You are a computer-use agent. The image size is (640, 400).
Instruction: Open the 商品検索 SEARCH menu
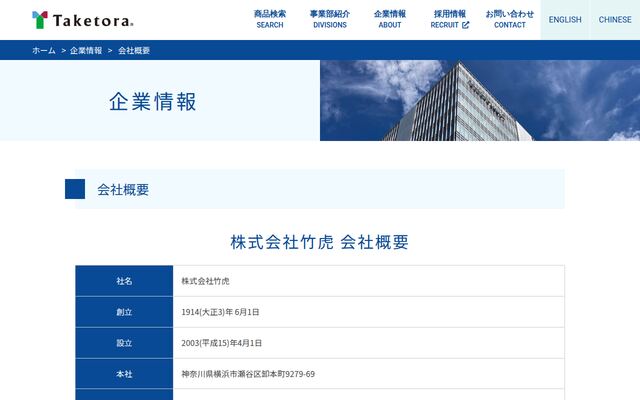[x=270, y=19]
